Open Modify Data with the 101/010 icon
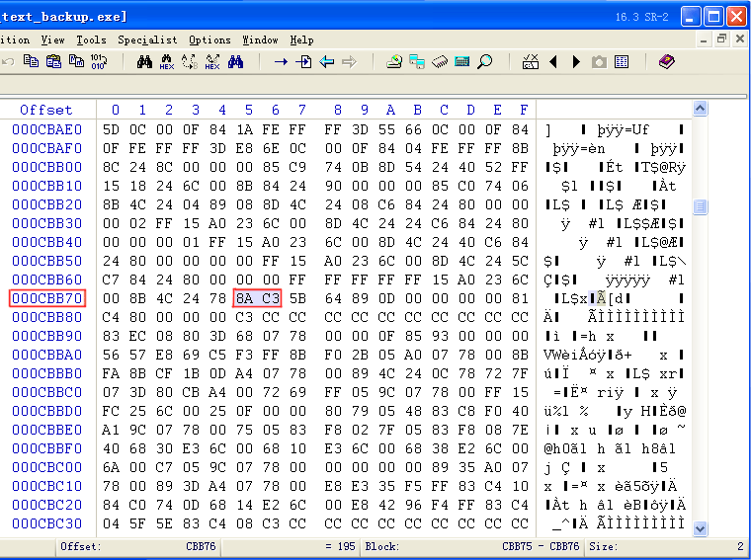The image size is (751, 560). [99, 61]
